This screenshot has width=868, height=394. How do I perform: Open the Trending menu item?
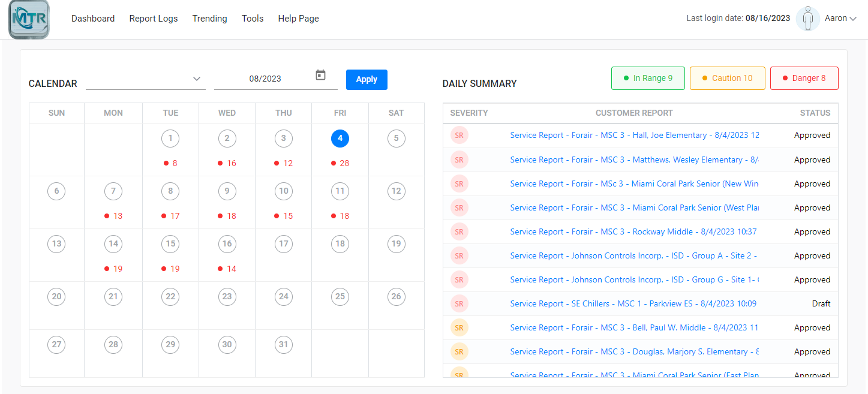point(209,19)
